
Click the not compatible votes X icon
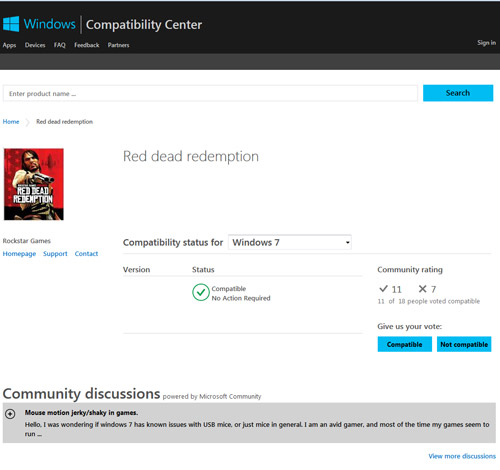422,289
